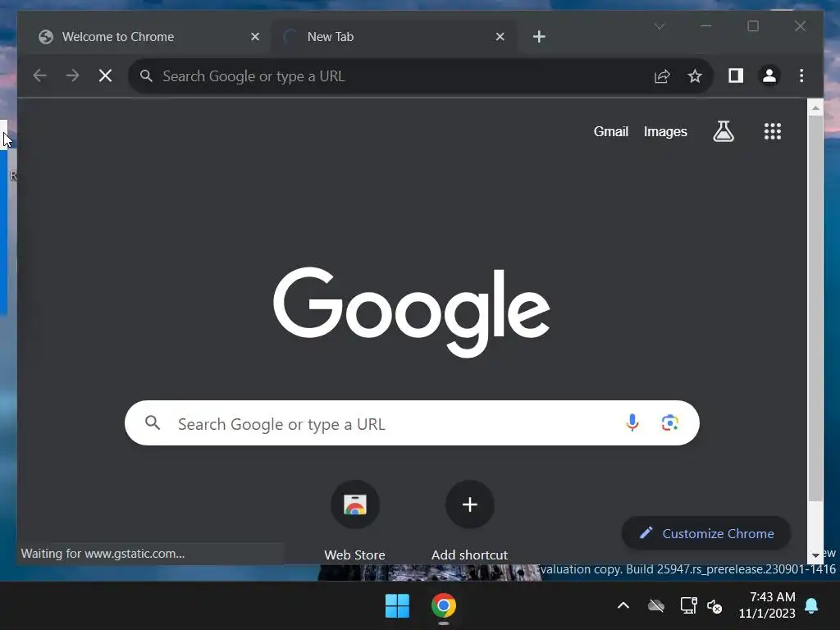Image resolution: width=840 pixels, height=630 pixels.
Task: Show hidden system tray icons
Action: click(623, 605)
